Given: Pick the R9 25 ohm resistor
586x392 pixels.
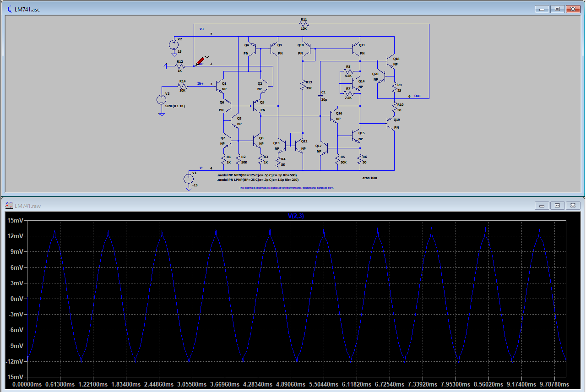Looking at the screenshot, I should (x=394, y=87).
